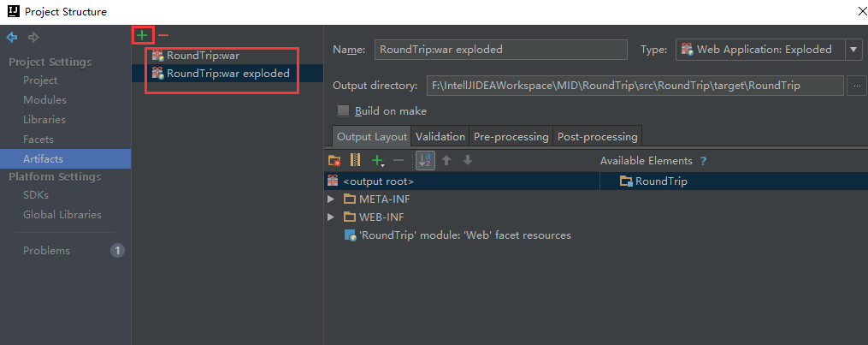Open the Problems section
Screen dimensions: 868x345
[46, 250]
